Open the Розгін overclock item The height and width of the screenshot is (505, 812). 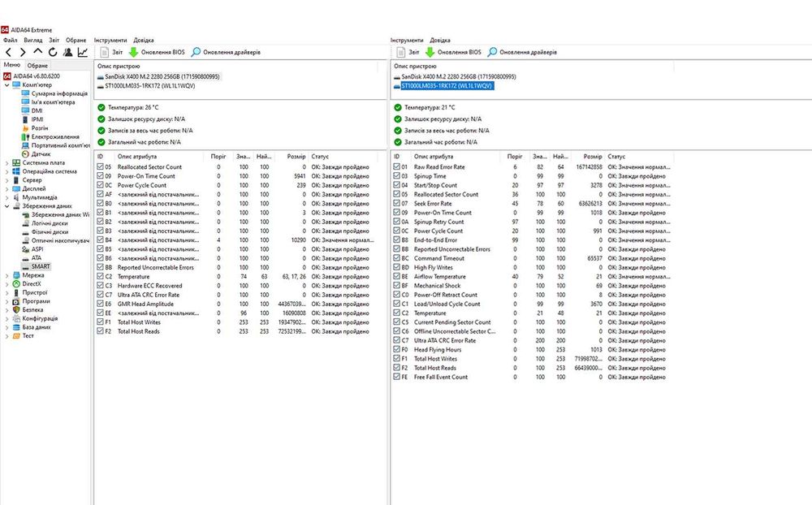tap(39, 128)
